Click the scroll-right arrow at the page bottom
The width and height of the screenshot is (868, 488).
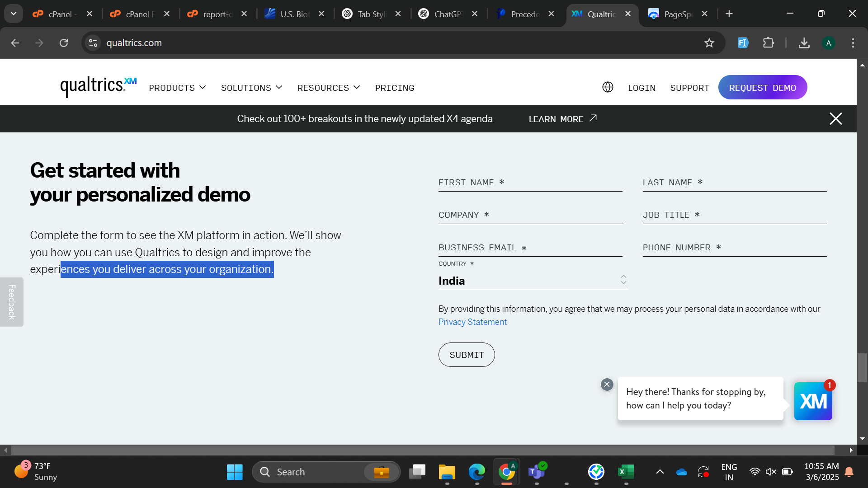click(x=851, y=450)
